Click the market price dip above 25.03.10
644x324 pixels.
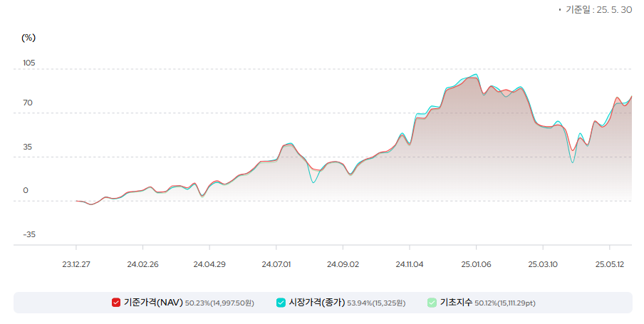tap(573, 162)
